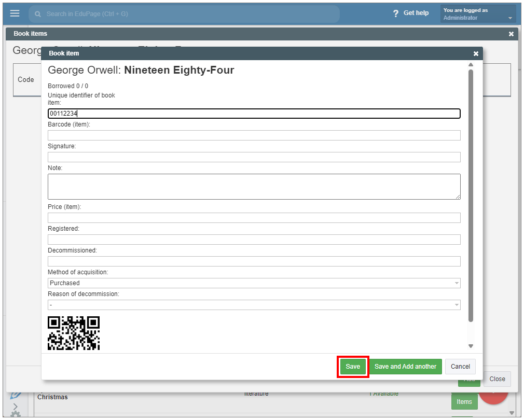Viewport: 524px width, 420px height.
Task: Cancel the book item dialog
Action: tap(460, 367)
